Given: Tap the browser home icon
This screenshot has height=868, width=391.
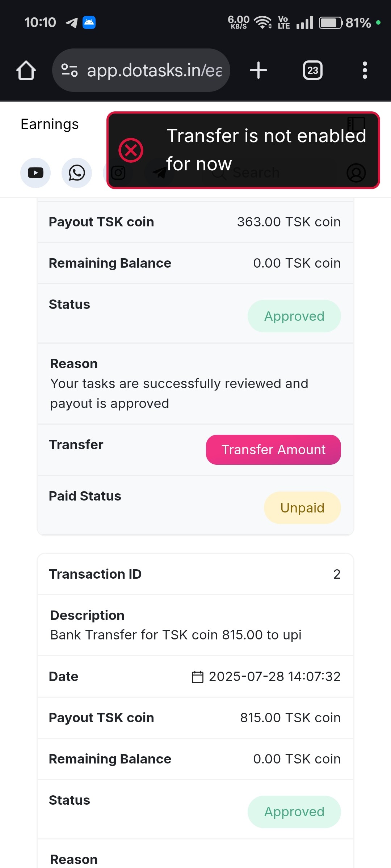Looking at the screenshot, I should pos(26,70).
